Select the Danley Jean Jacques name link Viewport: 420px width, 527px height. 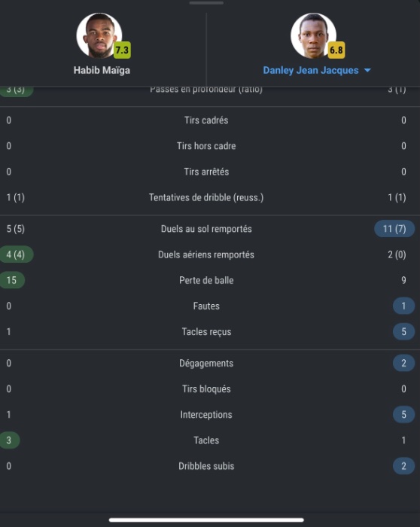pyautogui.click(x=311, y=70)
